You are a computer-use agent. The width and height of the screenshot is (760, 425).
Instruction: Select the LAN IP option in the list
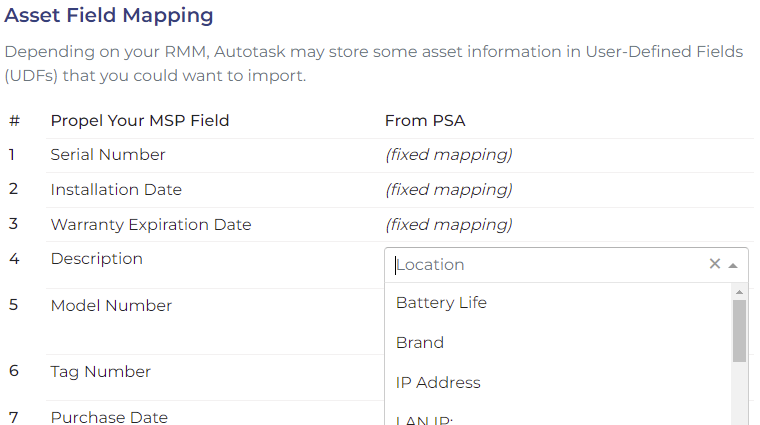[x=558, y=417]
